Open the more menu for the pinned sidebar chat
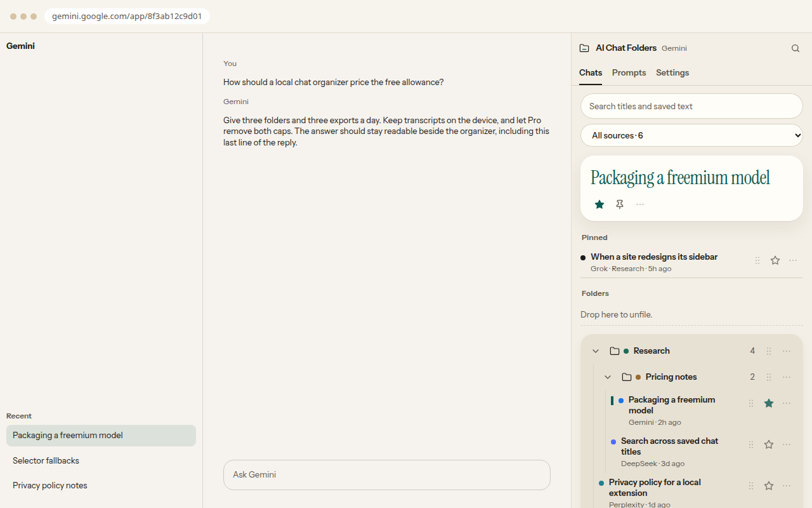This screenshot has height=508, width=812. 793,260
